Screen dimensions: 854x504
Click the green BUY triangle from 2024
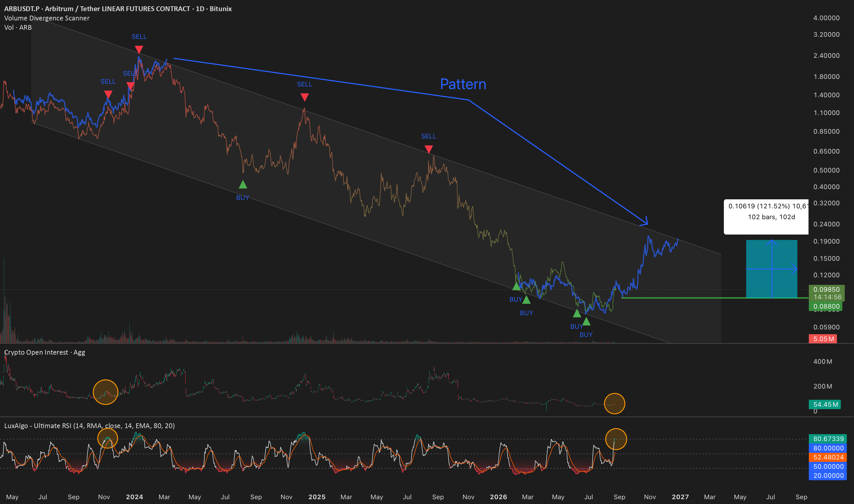(243, 185)
